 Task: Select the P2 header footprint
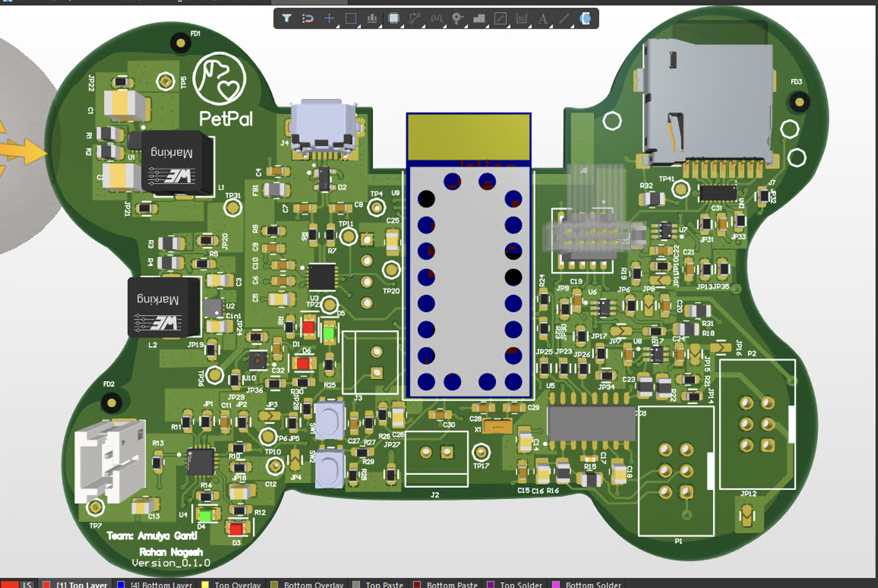click(x=757, y=424)
